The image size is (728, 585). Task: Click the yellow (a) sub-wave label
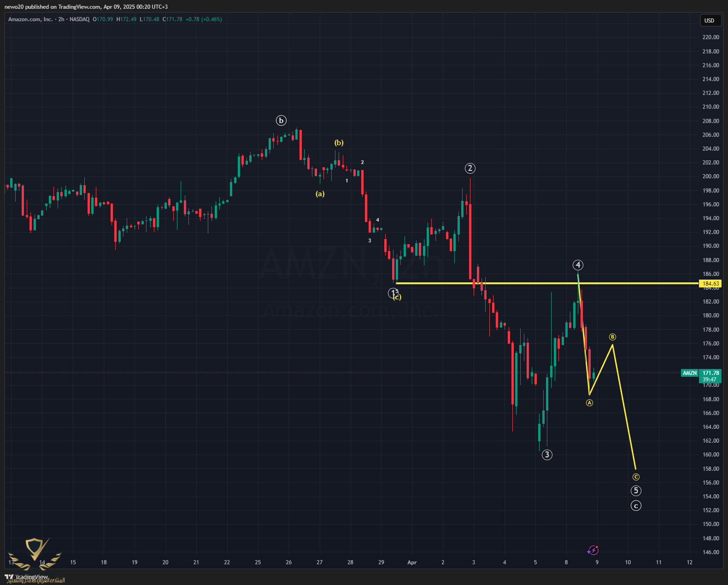320,194
